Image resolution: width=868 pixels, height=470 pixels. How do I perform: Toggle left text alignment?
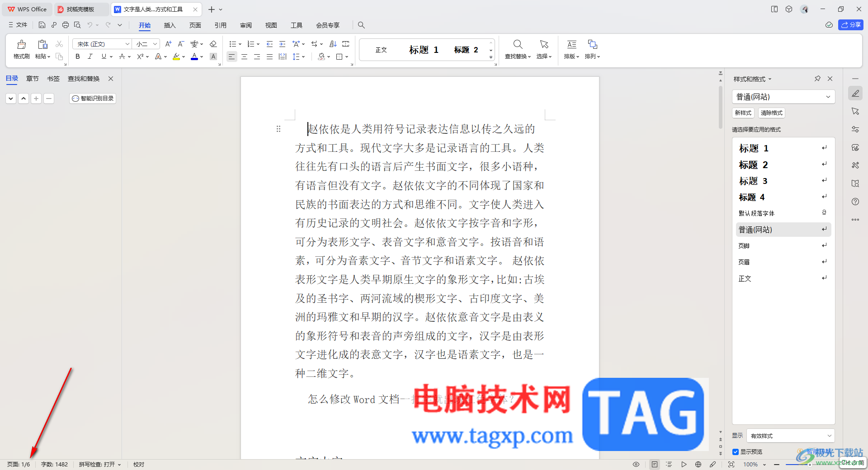coord(231,56)
